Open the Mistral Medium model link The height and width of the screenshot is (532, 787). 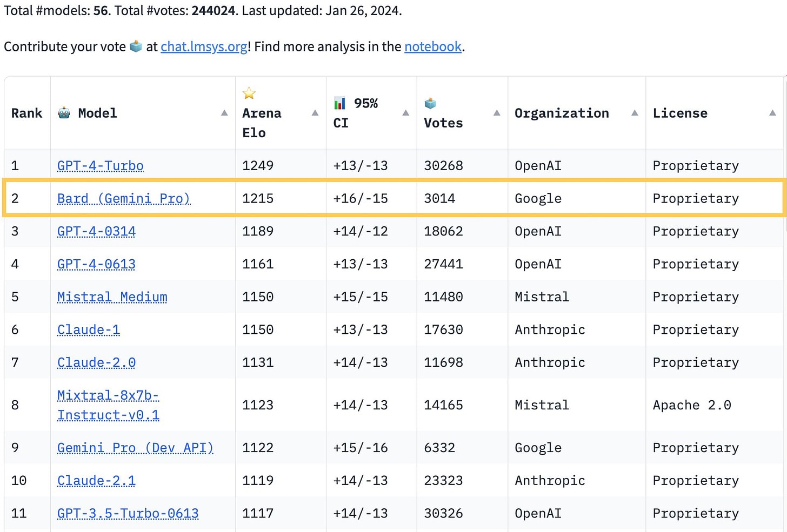(112, 297)
